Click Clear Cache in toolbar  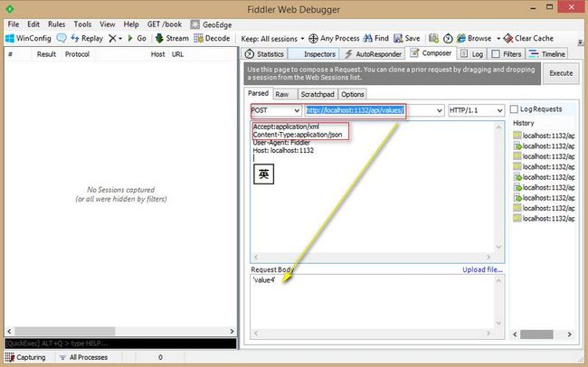pos(528,38)
